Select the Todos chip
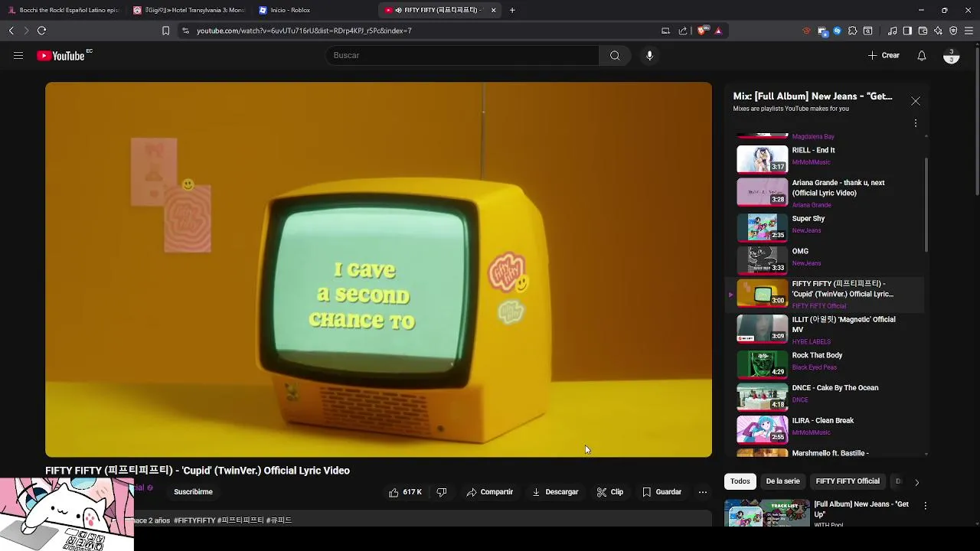980x551 pixels. [740, 481]
